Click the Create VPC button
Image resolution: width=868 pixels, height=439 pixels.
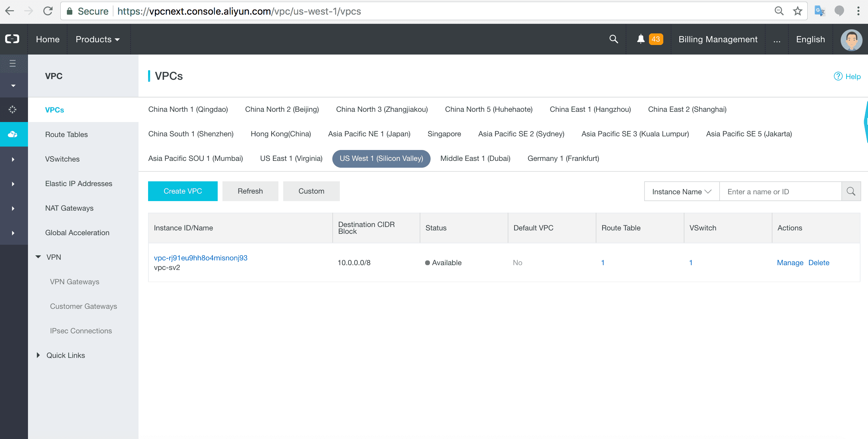coord(183,191)
